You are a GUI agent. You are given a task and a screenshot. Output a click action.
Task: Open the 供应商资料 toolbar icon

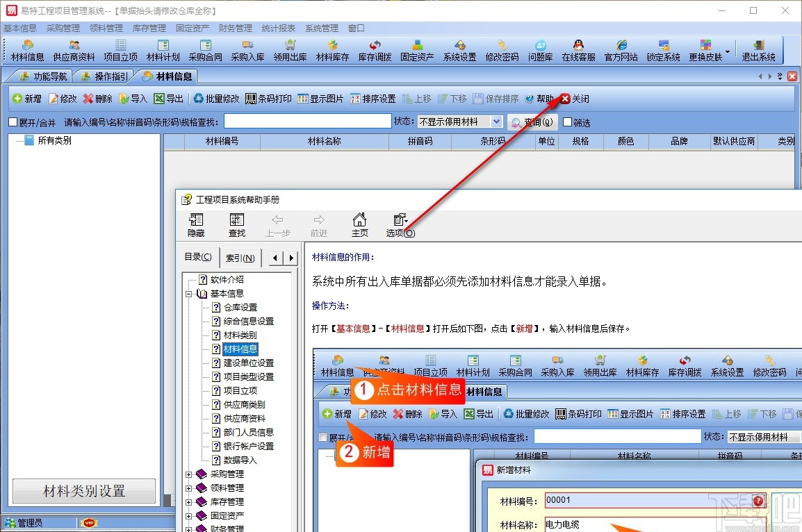(73, 50)
